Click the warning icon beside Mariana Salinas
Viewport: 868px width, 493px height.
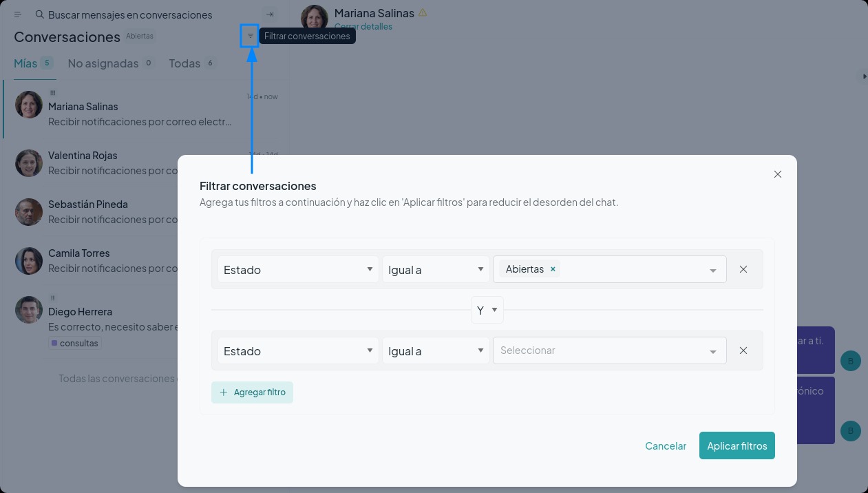(423, 12)
